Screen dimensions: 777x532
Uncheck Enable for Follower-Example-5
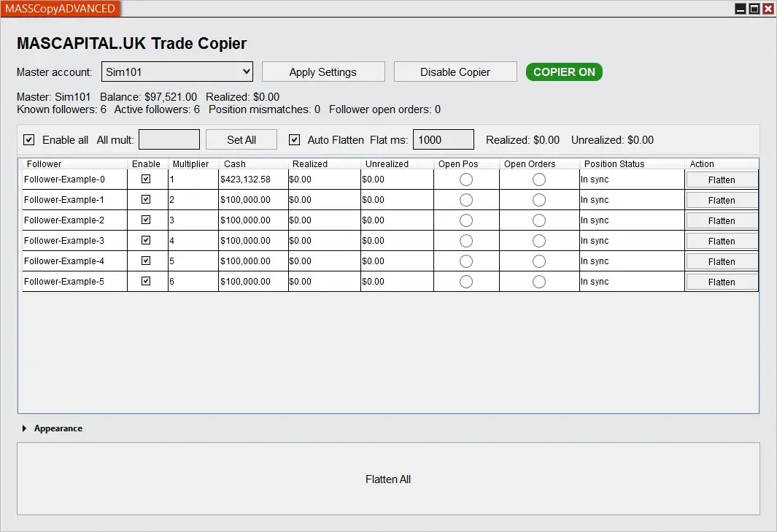(x=146, y=281)
